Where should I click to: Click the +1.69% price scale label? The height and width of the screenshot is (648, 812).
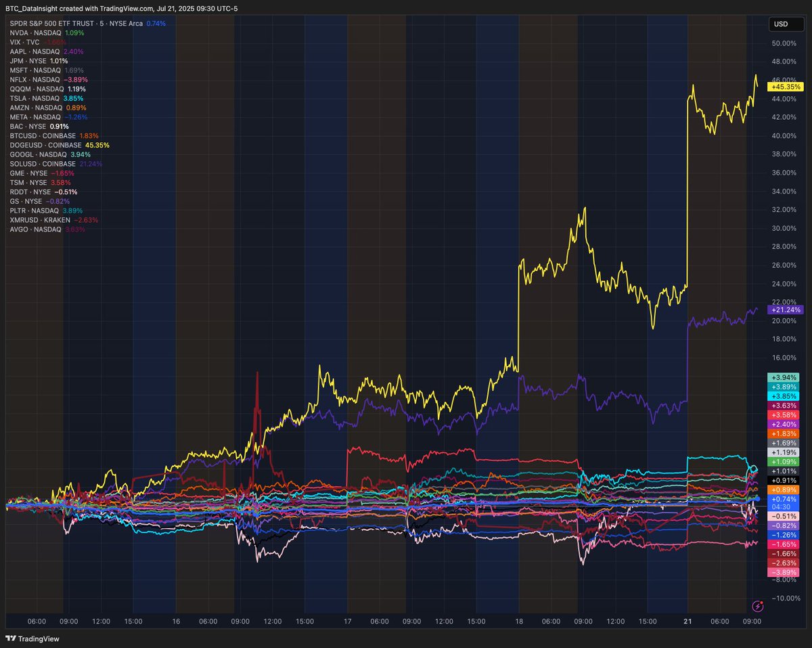(x=783, y=443)
